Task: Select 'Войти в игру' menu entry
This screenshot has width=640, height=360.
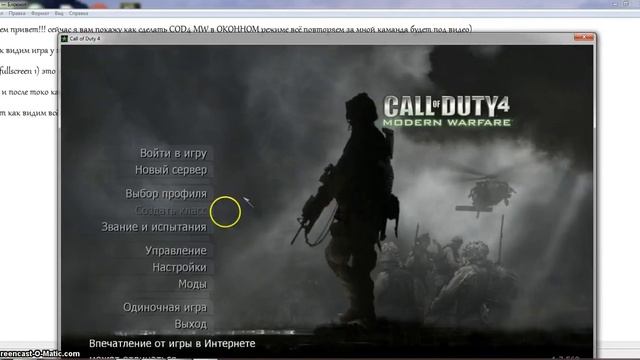Action: point(173,153)
